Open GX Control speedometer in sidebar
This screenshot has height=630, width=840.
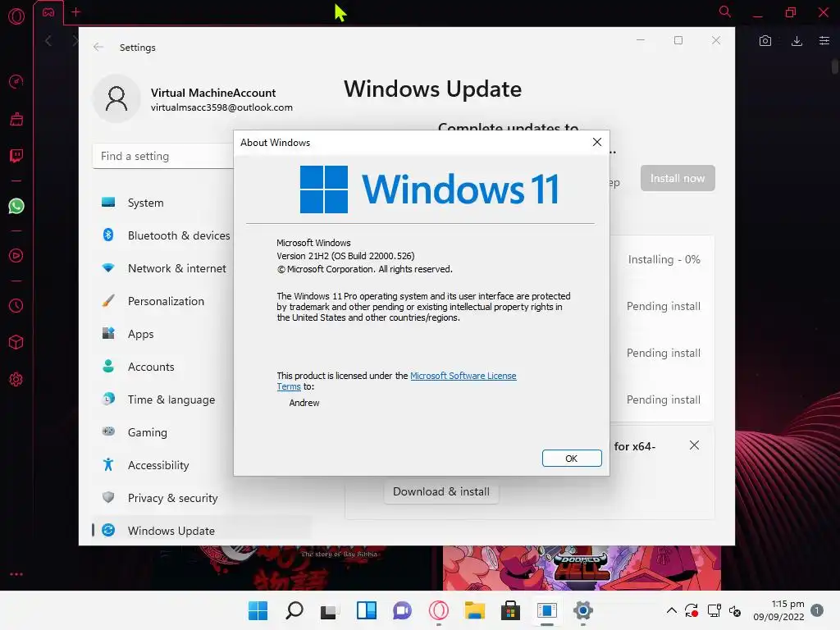click(16, 81)
